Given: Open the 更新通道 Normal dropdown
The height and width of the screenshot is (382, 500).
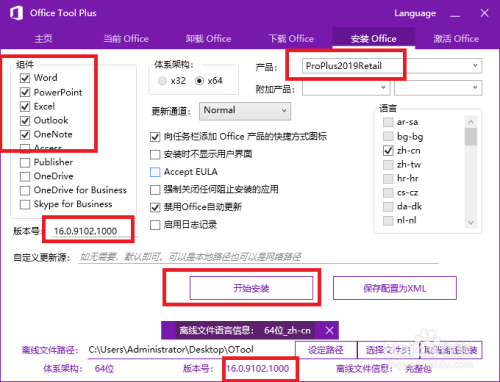Looking at the screenshot, I should [245, 111].
